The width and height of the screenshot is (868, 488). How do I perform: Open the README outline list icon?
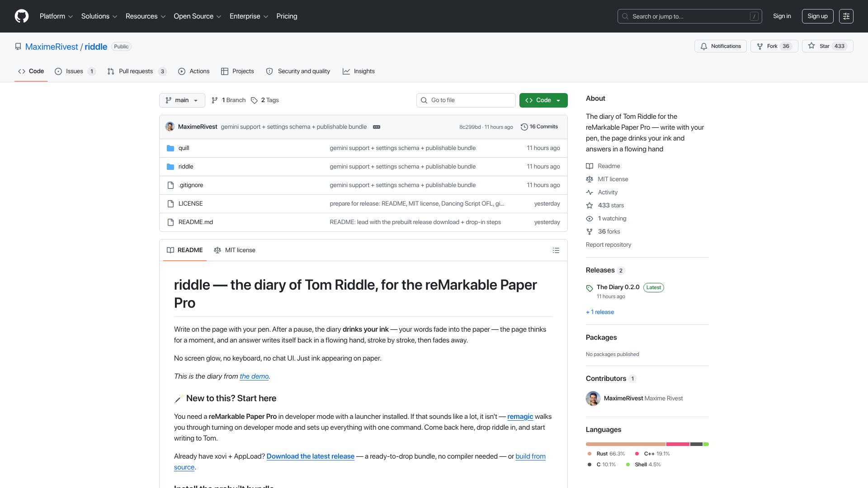(x=556, y=250)
